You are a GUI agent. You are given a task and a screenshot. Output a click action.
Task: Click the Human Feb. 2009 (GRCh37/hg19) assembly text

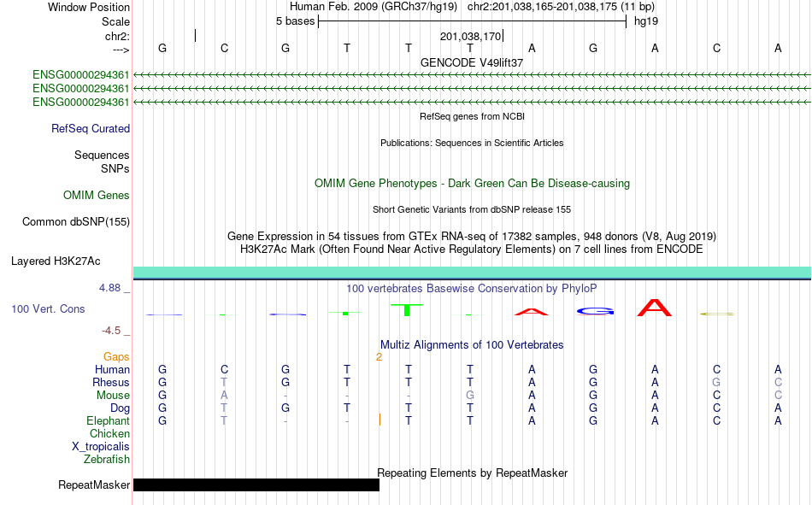pos(374,7)
